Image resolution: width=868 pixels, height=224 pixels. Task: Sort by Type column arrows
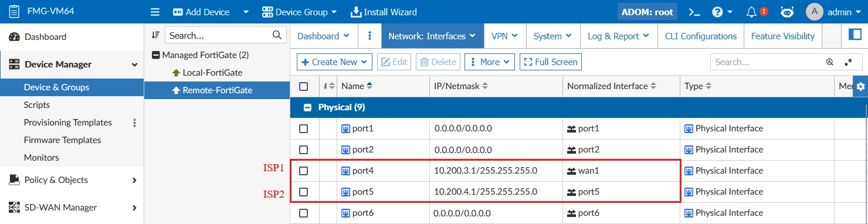[708, 86]
